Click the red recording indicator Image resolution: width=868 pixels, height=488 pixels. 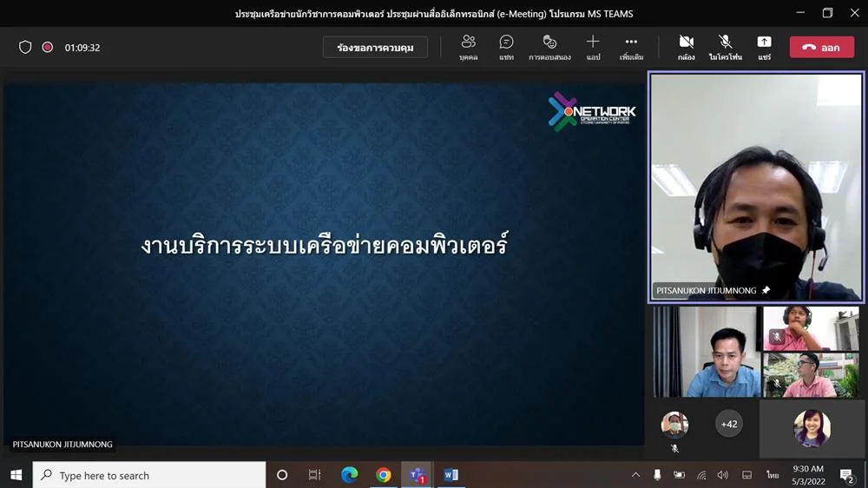(48, 47)
